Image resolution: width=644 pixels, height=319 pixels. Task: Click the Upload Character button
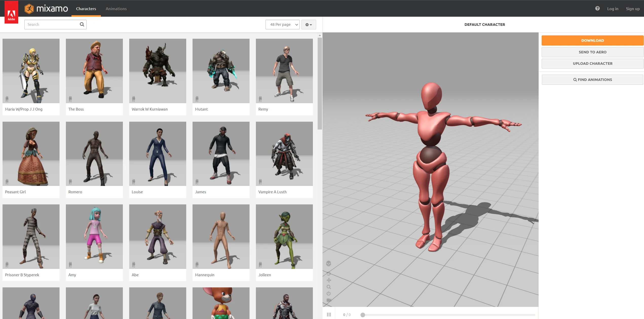tap(592, 63)
